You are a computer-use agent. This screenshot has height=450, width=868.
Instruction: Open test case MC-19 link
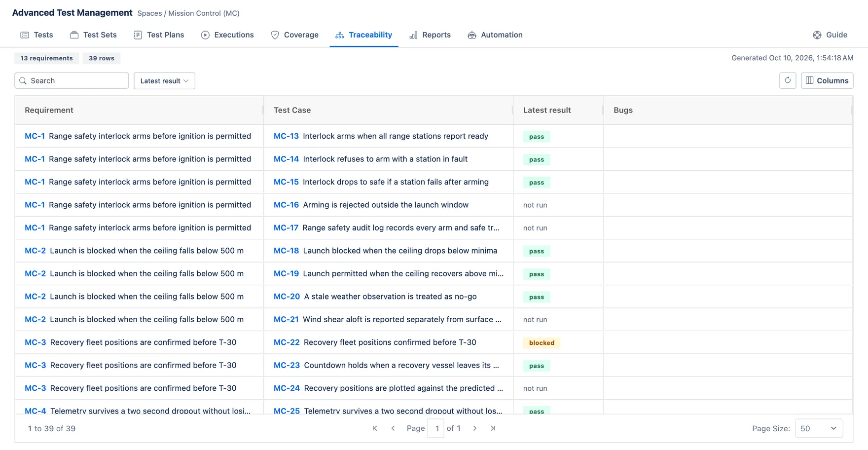(x=286, y=274)
